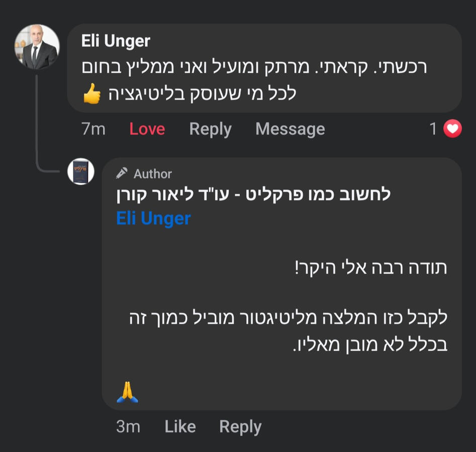Toggle the Love reaction on Eli's comment

[x=147, y=129]
